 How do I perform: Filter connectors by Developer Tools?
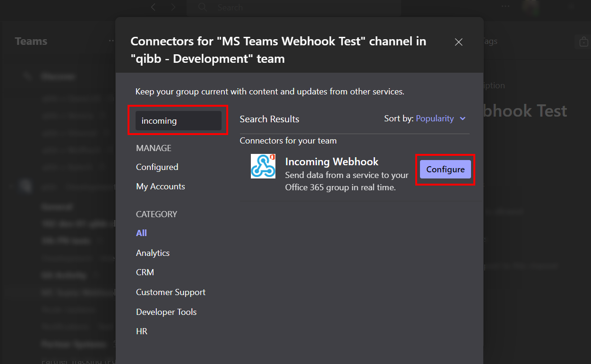[x=166, y=312]
